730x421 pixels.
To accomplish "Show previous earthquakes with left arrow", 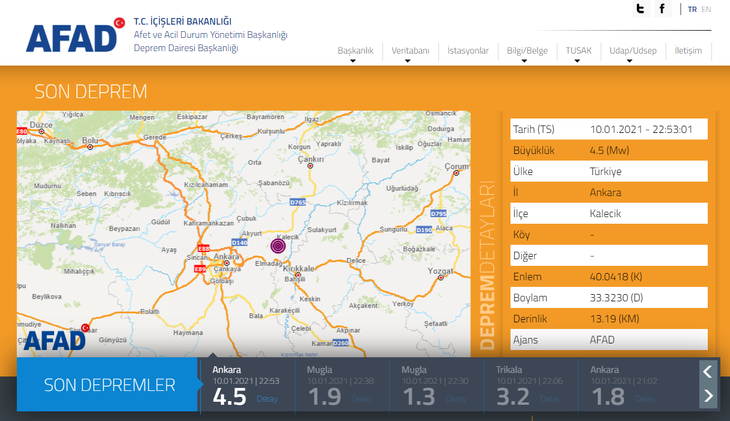I will tap(708, 372).
